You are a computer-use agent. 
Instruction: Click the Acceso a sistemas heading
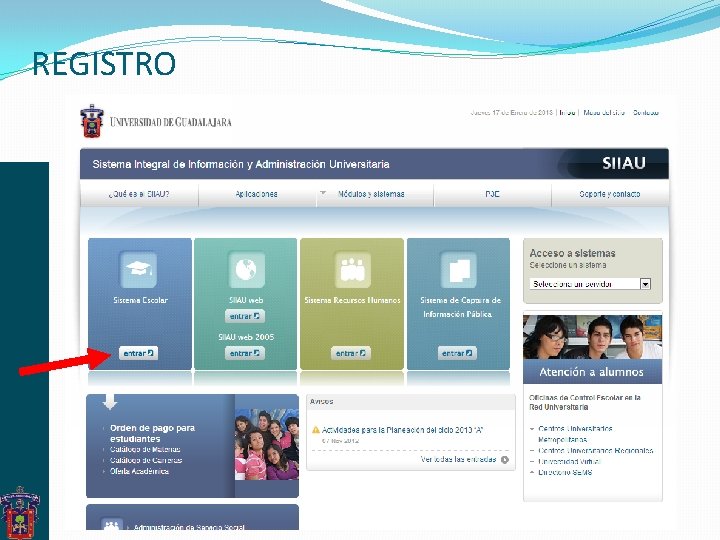pyautogui.click(x=572, y=253)
